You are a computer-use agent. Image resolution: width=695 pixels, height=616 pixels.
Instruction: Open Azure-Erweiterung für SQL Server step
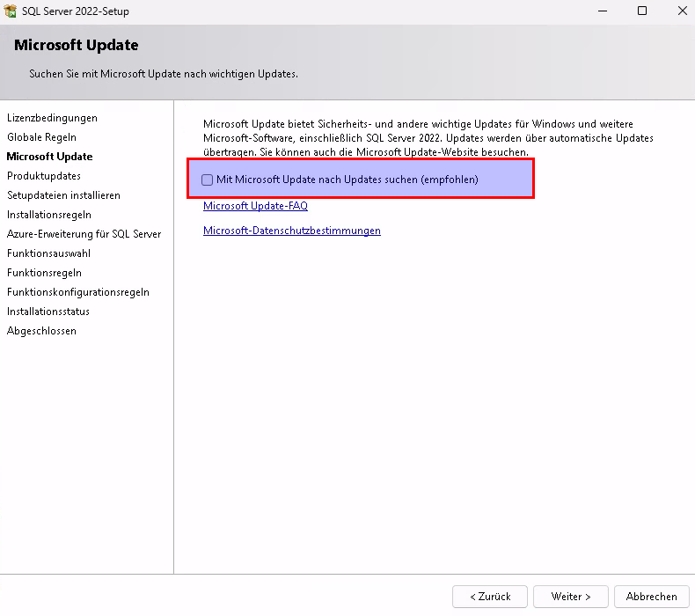tap(84, 234)
